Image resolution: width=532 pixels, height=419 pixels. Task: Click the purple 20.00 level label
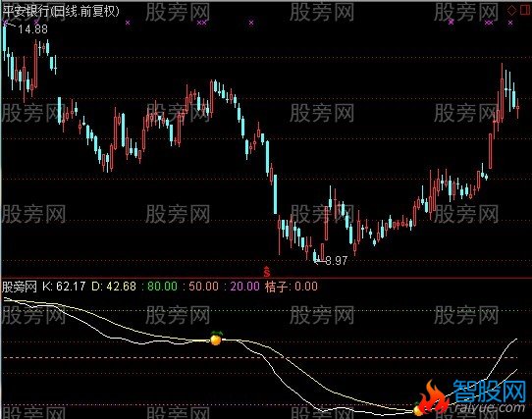(245, 287)
